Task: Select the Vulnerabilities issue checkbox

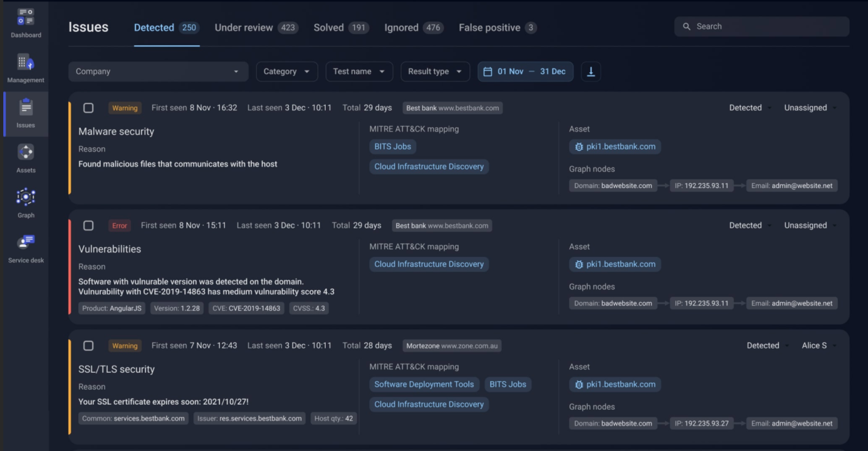Action: (x=88, y=225)
